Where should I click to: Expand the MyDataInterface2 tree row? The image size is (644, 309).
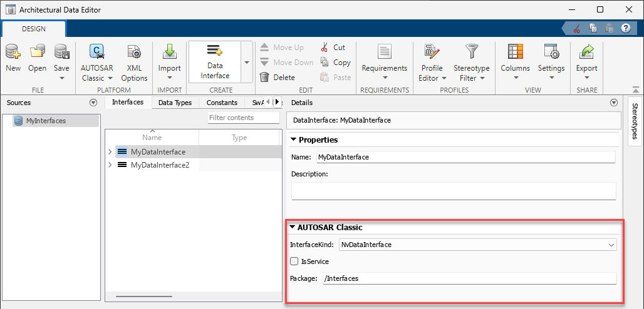pos(111,165)
